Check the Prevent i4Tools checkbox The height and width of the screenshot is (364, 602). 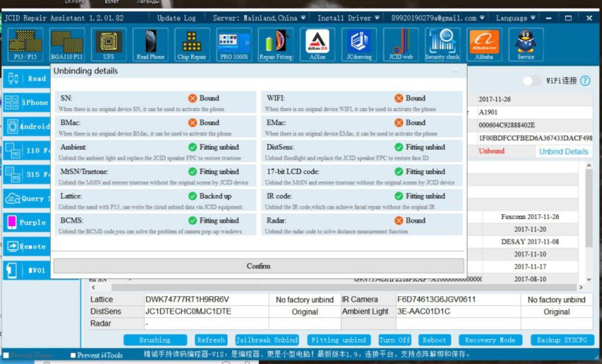point(73,355)
